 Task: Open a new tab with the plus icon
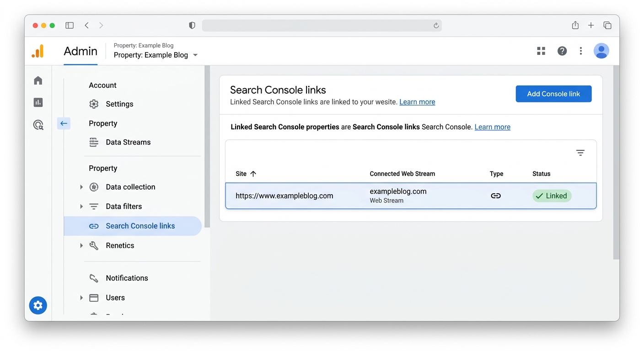coord(591,26)
